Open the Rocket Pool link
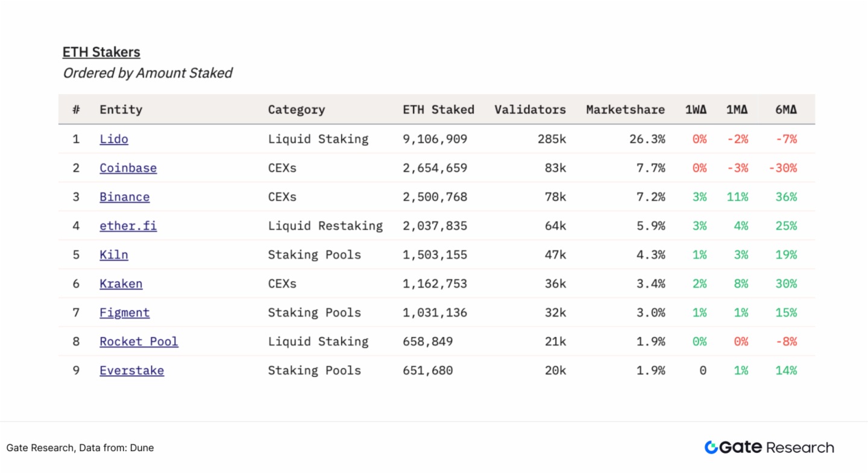Image resolution: width=868 pixels, height=474 pixels. pos(139,342)
